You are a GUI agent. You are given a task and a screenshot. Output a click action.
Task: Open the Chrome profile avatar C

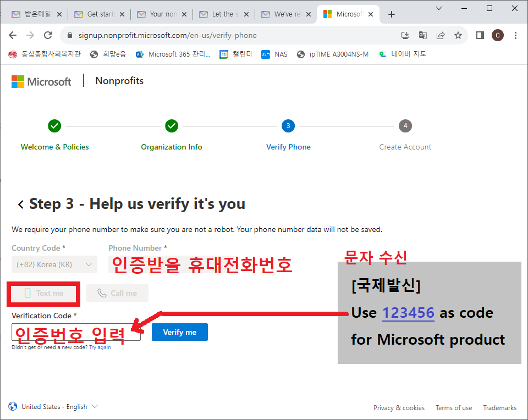498,35
